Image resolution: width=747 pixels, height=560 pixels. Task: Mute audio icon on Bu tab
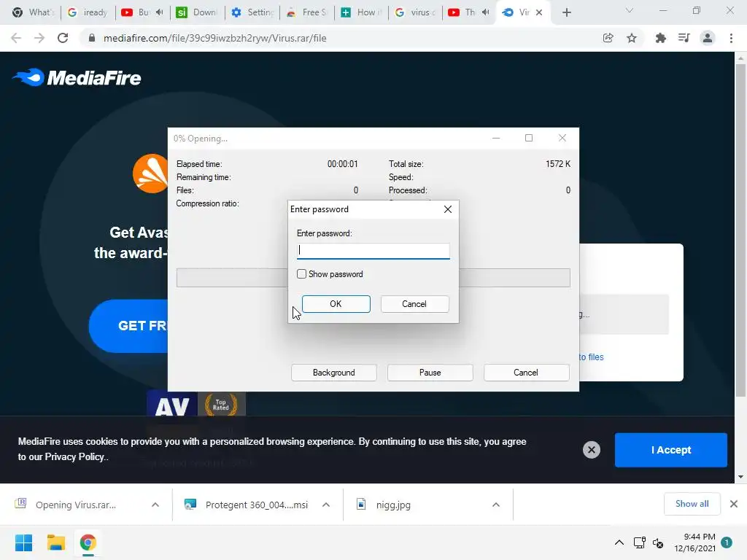pyautogui.click(x=160, y=12)
